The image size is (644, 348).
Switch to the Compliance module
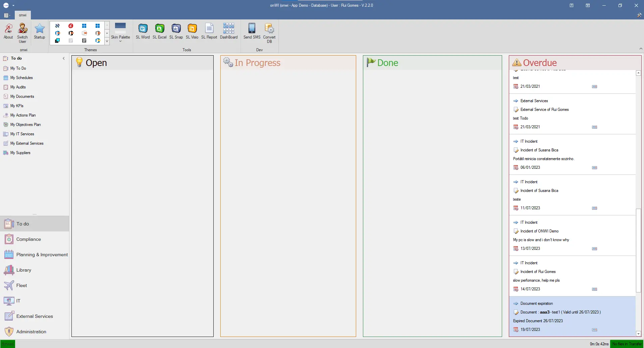point(35,239)
